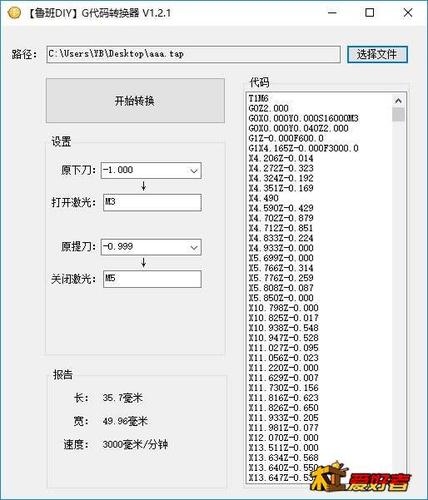The image size is (428, 500).
Task: Select code line X11.981Z-0.077
Action: (x=283, y=428)
